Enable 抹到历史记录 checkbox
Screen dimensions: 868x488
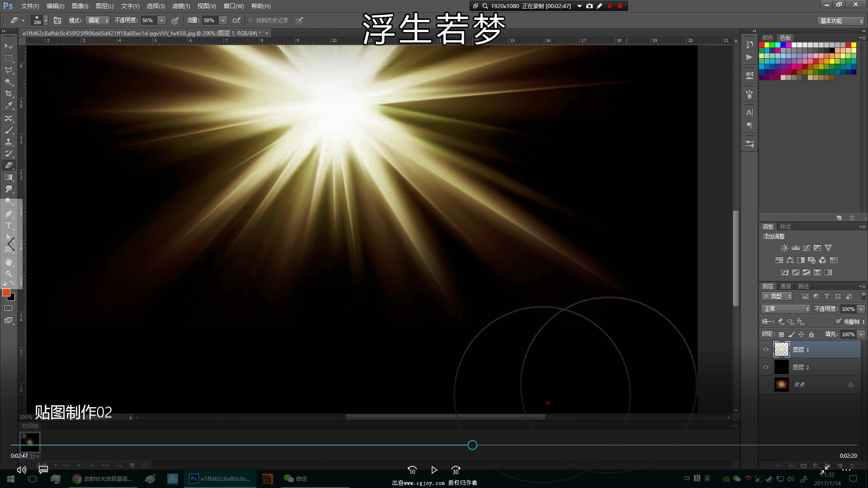click(x=250, y=20)
